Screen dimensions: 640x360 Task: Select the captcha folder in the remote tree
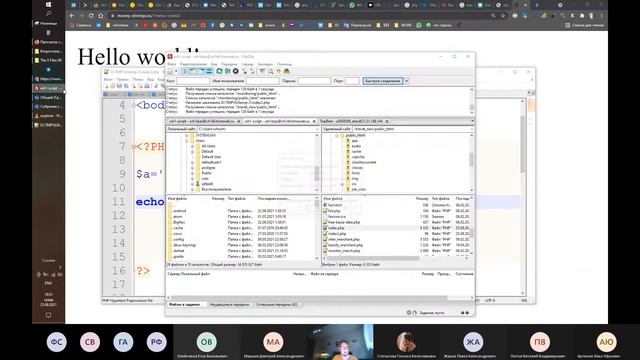pos(358,157)
